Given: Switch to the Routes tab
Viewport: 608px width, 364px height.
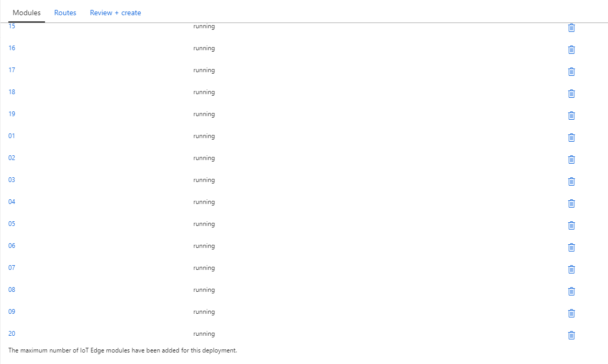Looking at the screenshot, I should coord(65,13).
